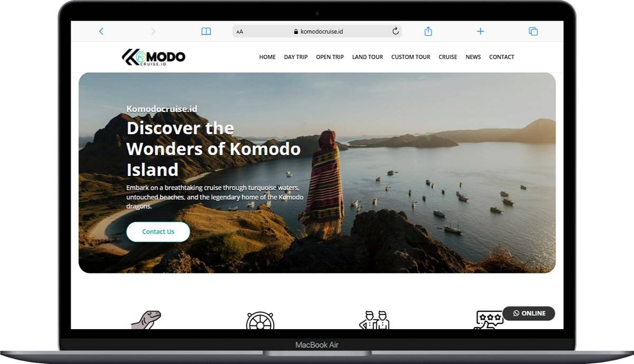Reload the page with the refresh icon
Viewport: 634px width, 364px height.
click(x=395, y=31)
